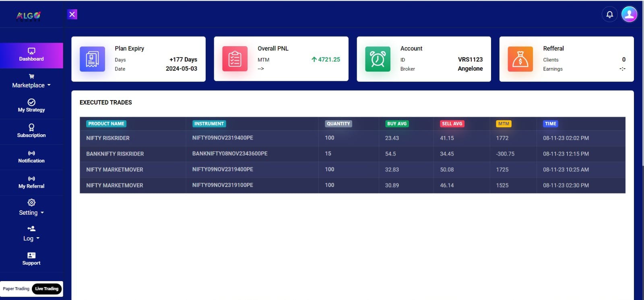
Task: Click the time 08-11-23 02:30 PM
Action: coord(566,185)
